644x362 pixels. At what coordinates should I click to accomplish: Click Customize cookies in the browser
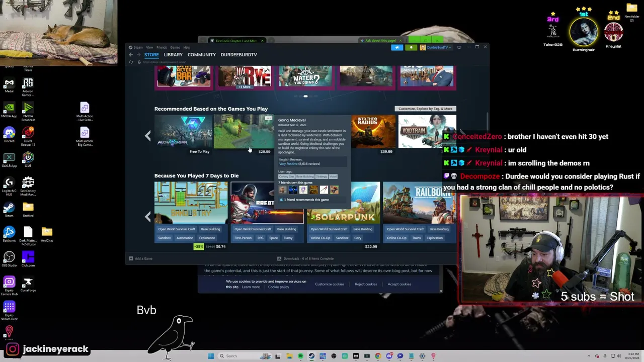(x=330, y=284)
